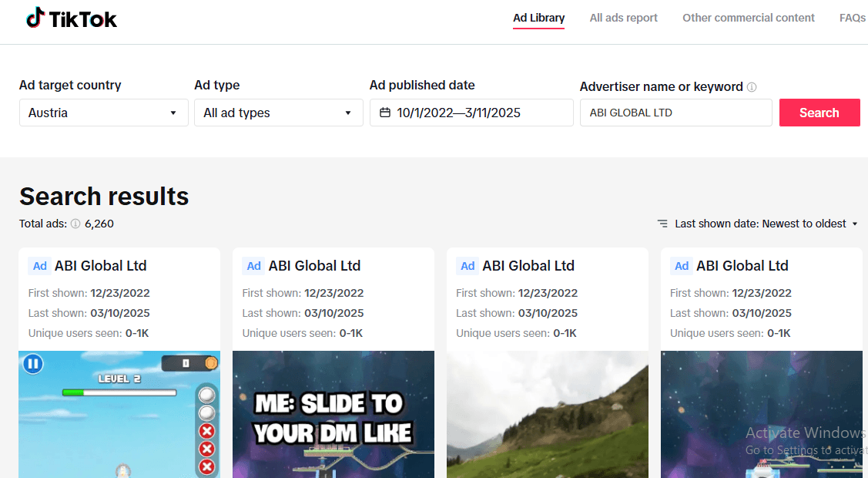
Task: Click the Ad badge on first ABI card
Action: pos(40,266)
